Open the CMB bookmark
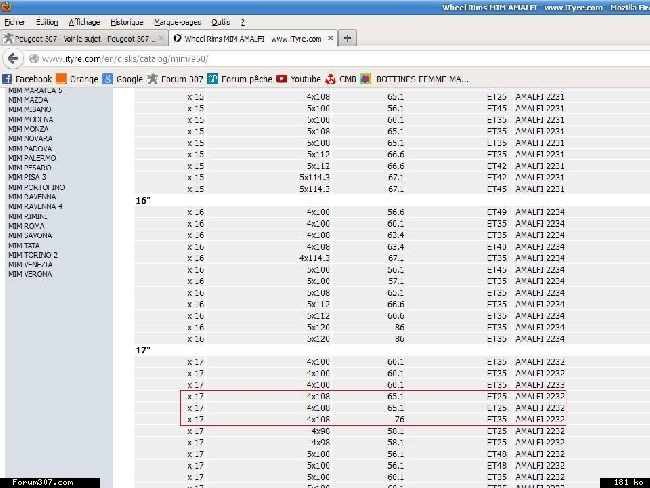This screenshot has width=650, height=488. 341,79
